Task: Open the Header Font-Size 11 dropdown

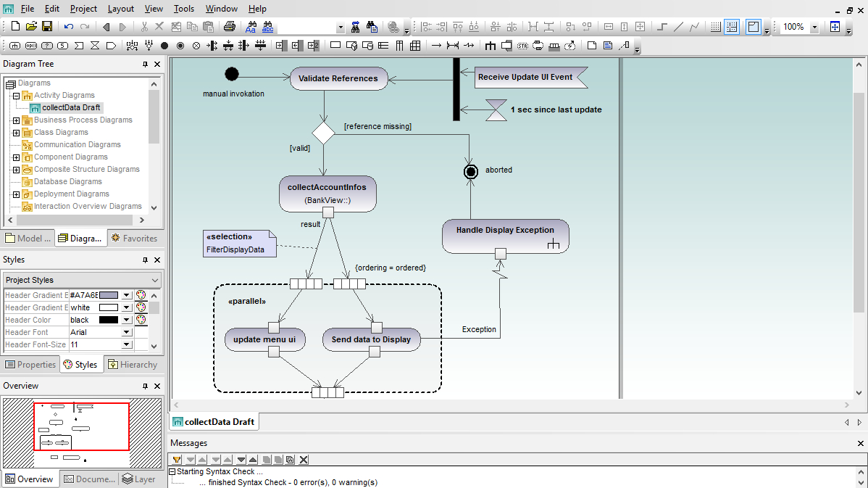Action: click(x=127, y=344)
